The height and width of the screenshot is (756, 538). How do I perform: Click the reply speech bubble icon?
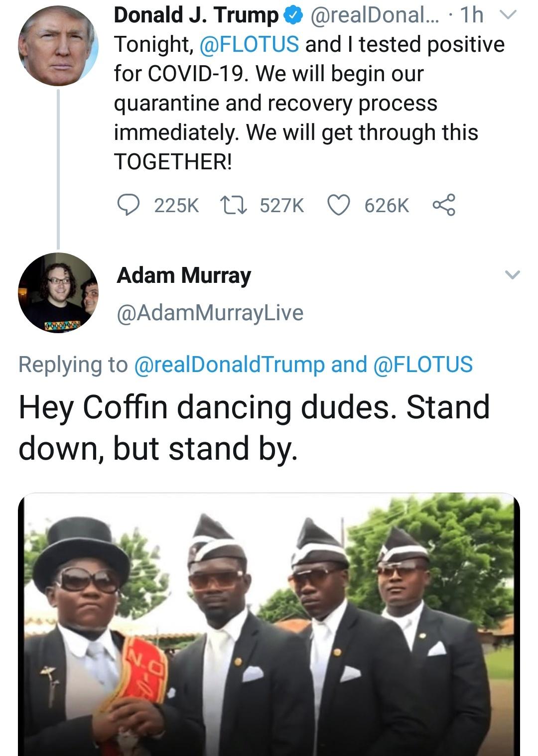pos(128,205)
